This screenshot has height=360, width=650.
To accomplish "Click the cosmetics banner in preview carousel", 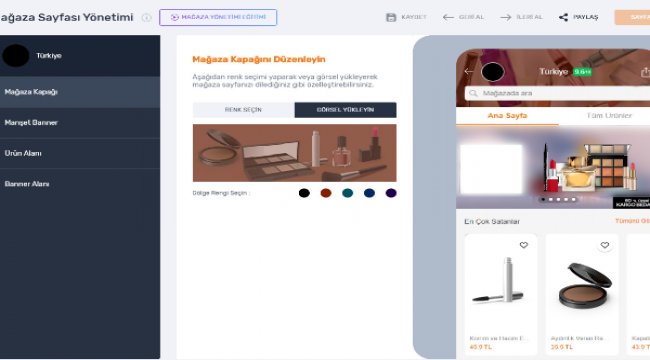I will tap(553, 167).
